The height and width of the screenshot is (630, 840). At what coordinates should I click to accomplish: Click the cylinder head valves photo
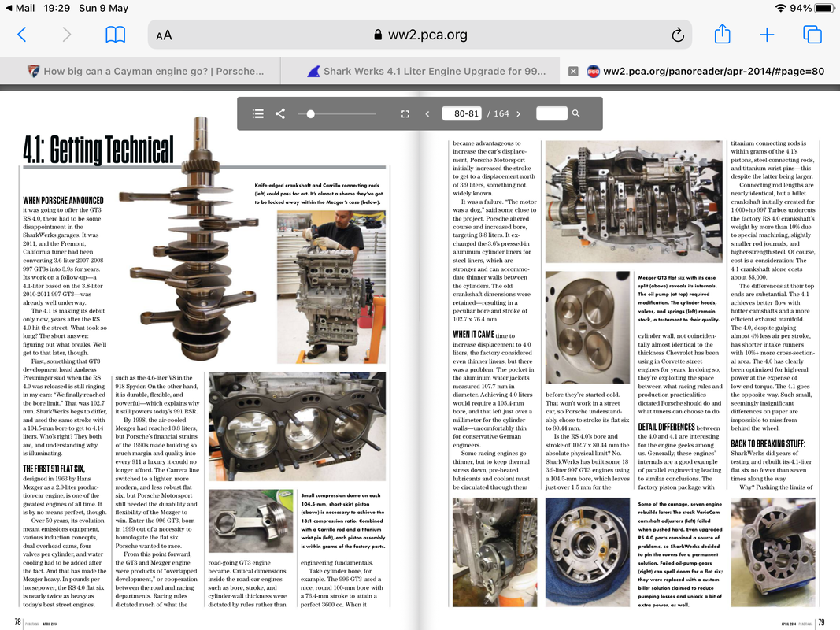coord(587,328)
